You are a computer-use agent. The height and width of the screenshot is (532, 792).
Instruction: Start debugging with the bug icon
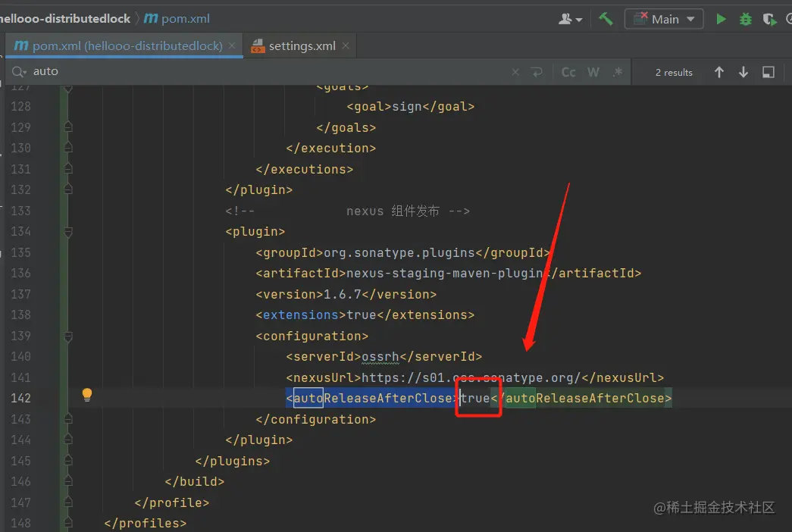(x=745, y=19)
